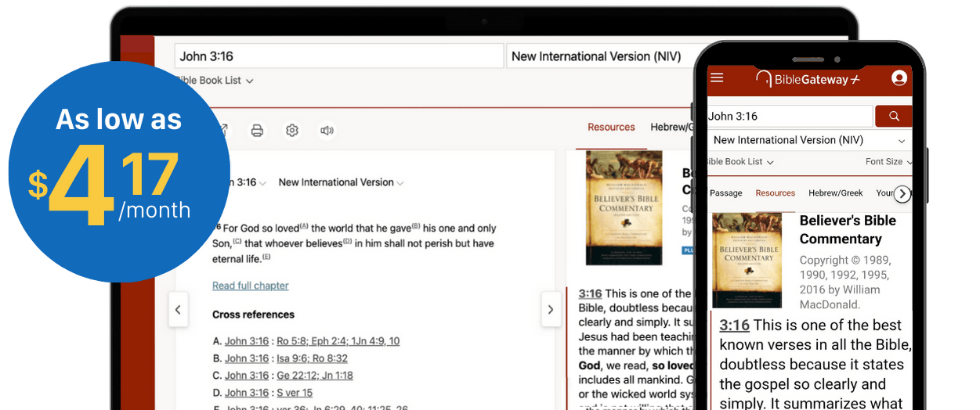Click Believer's Bible Commentary cover on phone
Image resolution: width=980 pixels, height=410 pixels.
[747, 261]
